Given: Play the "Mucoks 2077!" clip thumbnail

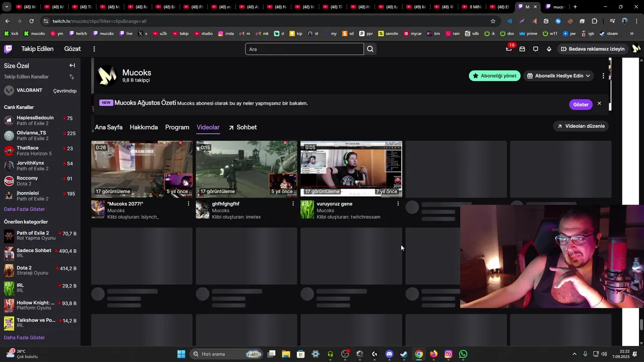Looking at the screenshot, I should 142,169.
